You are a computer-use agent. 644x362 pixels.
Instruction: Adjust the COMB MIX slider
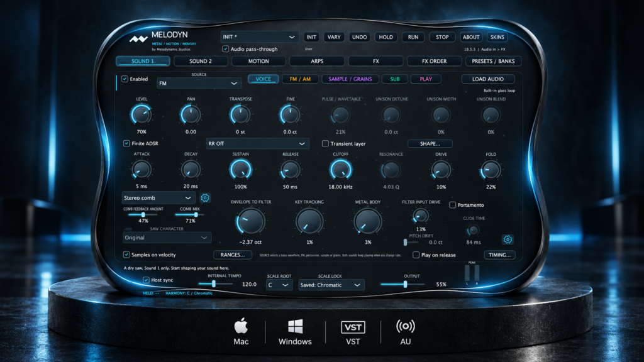[x=191, y=215]
